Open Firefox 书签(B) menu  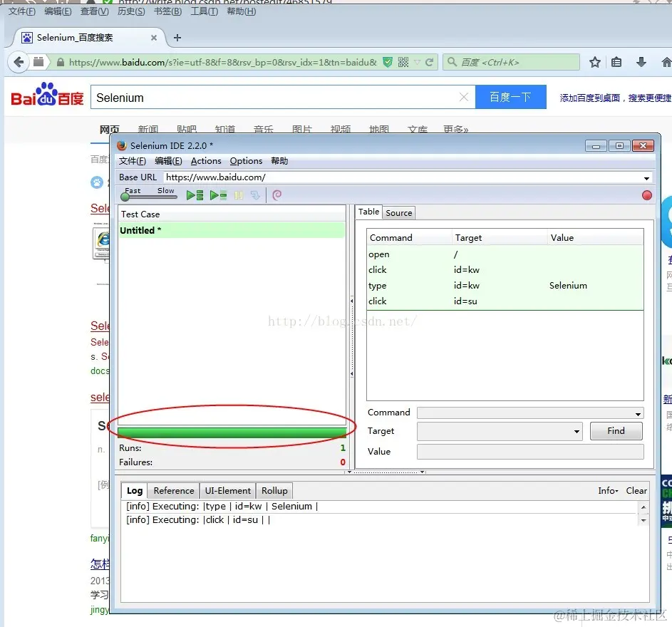click(x=168, y=11)
